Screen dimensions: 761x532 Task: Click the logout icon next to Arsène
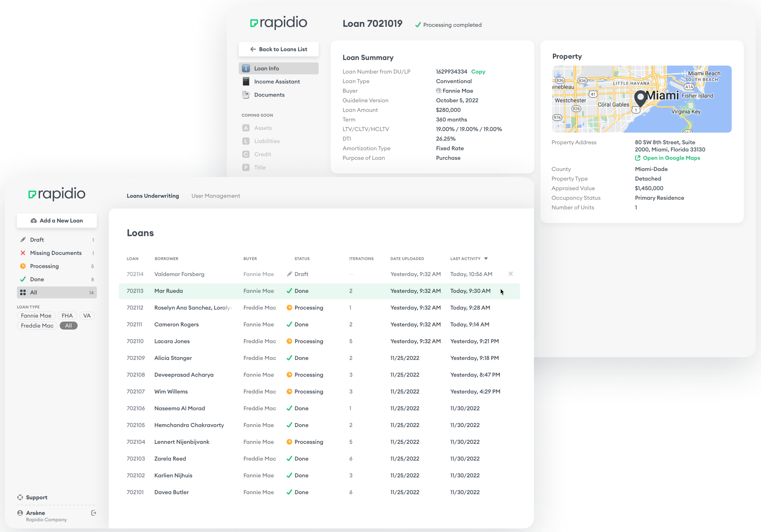pos(93,513)
